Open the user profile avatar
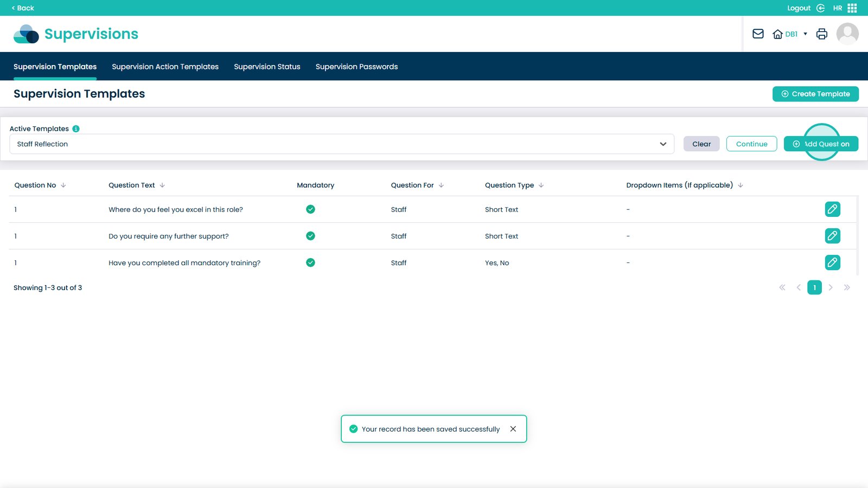Image resolution: width=868 pixels, height=488 pixels. (847, 34)
